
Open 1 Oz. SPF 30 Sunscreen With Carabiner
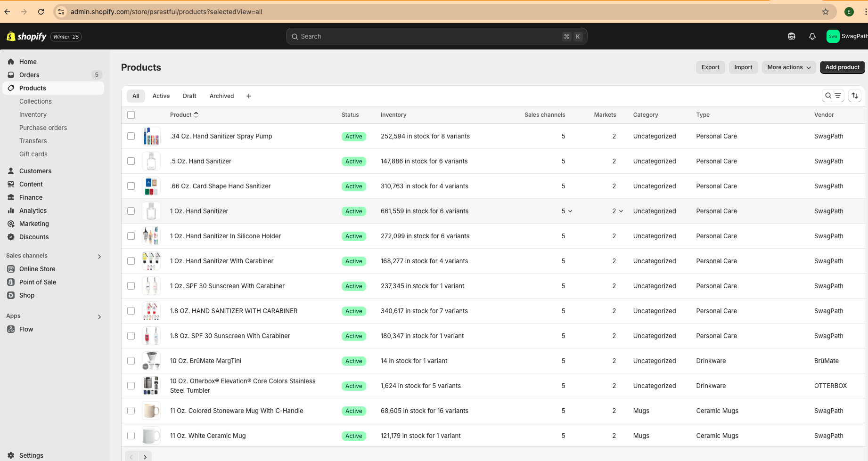228,286
